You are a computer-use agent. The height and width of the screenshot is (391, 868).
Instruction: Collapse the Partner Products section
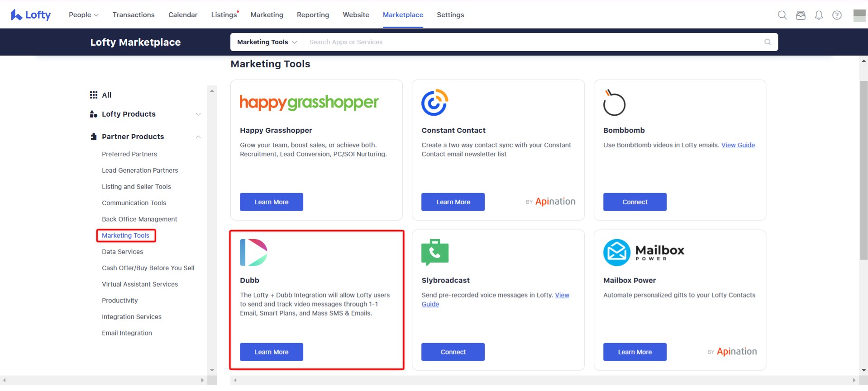coord(198,137)
